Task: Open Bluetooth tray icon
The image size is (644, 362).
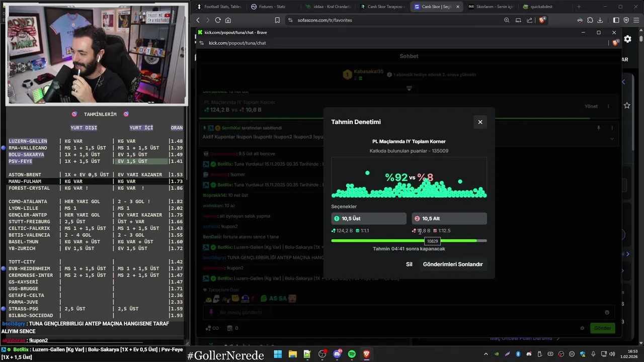Action: click(518, 354)
